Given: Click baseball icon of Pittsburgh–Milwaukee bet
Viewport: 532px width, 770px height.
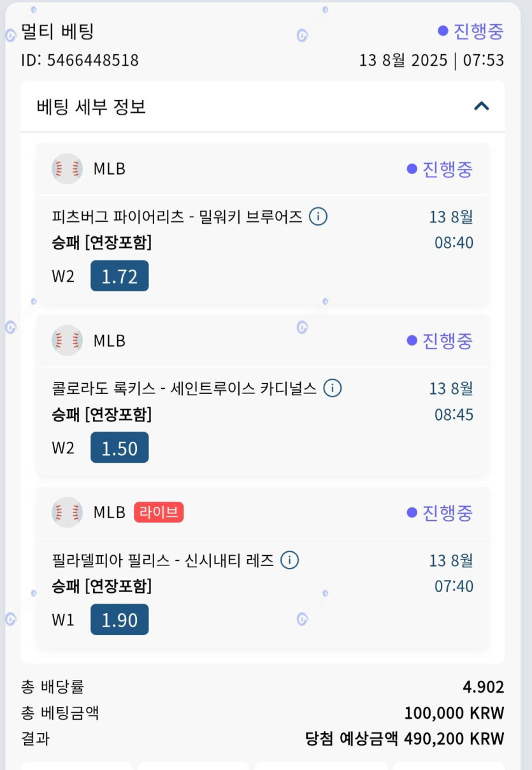Looking at the screenshot, I should [67, 169].
